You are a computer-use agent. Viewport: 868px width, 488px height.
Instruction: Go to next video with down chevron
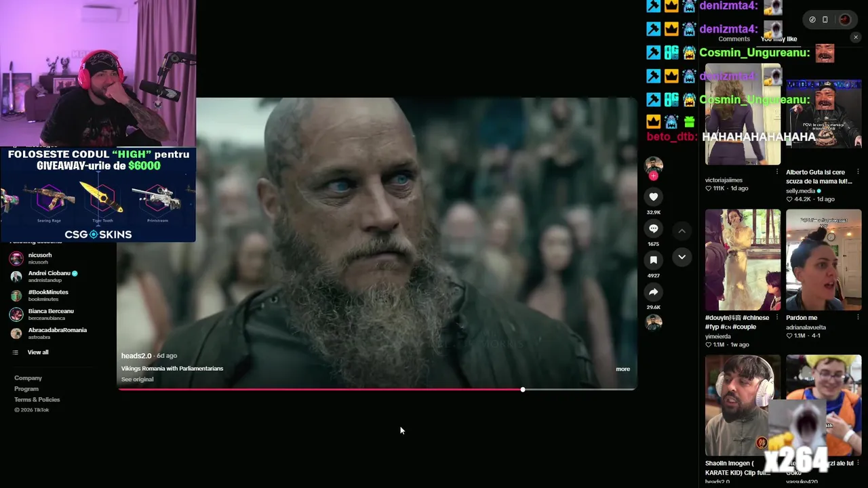[682, 257]
